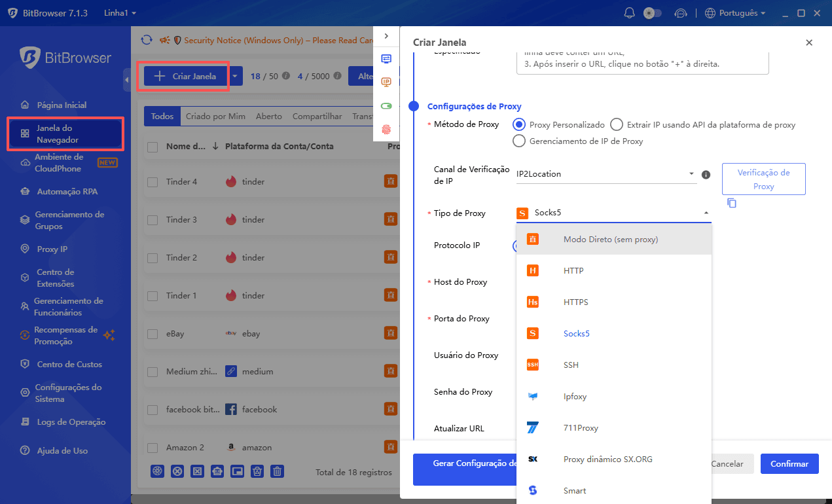Select Proxy Personalizado radio button
Screen dimensions: 832x504
(x=519, y=124)
